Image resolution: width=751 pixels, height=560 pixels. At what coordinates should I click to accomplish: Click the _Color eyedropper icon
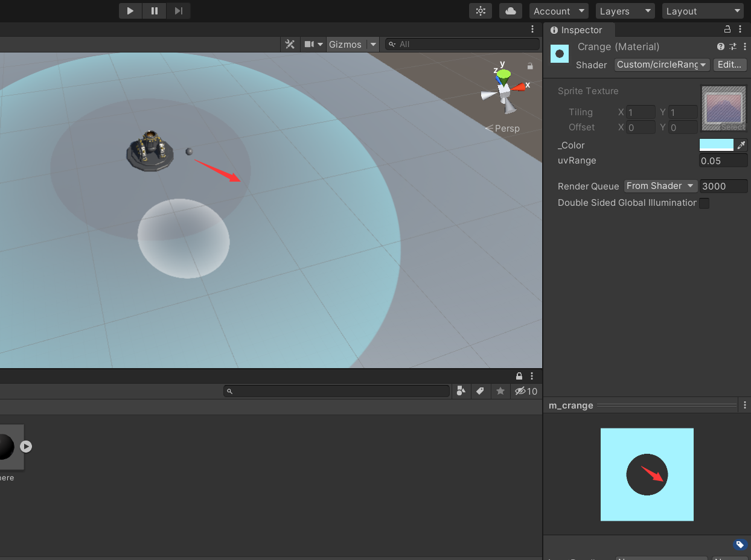point(742,145)
